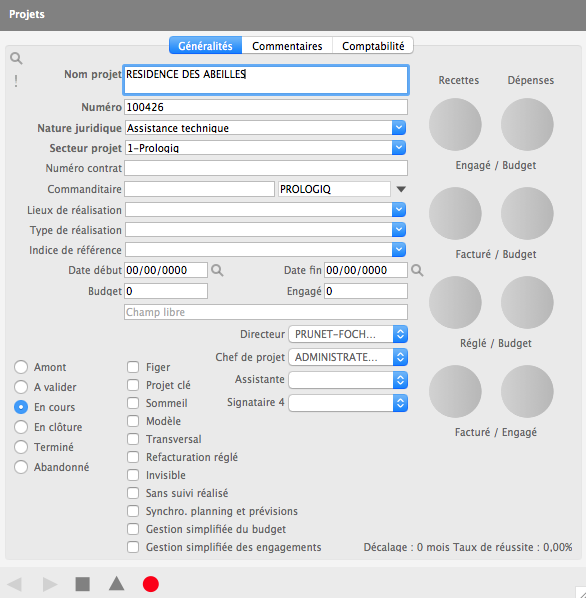Open the Lieux de réalisation dropdown
Screen dimensions: 586x598
tap(399, 210)
